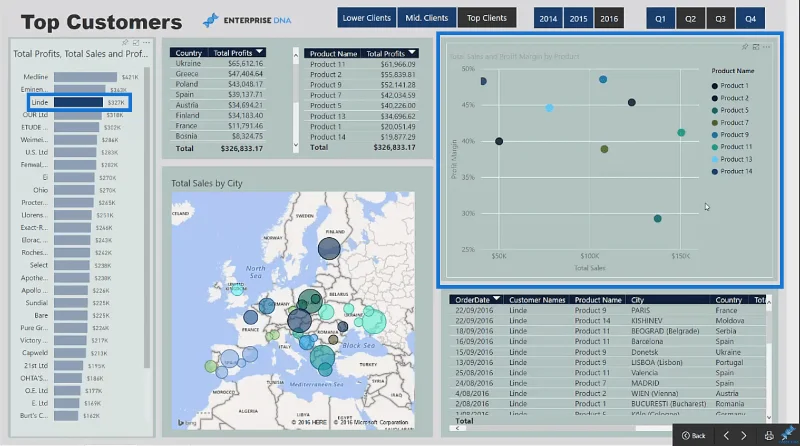Click the BUCURESTI (Bucharest) cell
This screenshot has height=446, width=800.
[x=668, y=404]
